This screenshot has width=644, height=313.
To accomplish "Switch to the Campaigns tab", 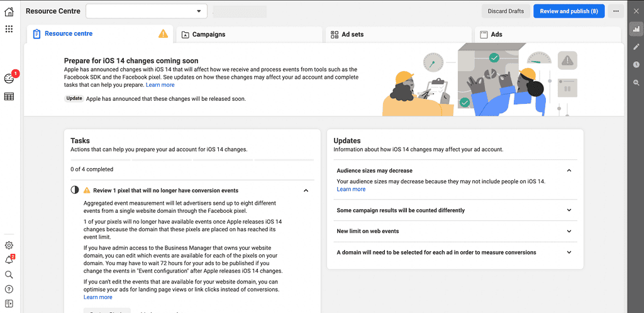I will [x=209, y=35].
